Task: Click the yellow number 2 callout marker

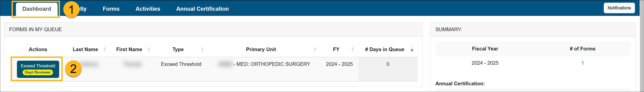Action: [x=73, y=69]
